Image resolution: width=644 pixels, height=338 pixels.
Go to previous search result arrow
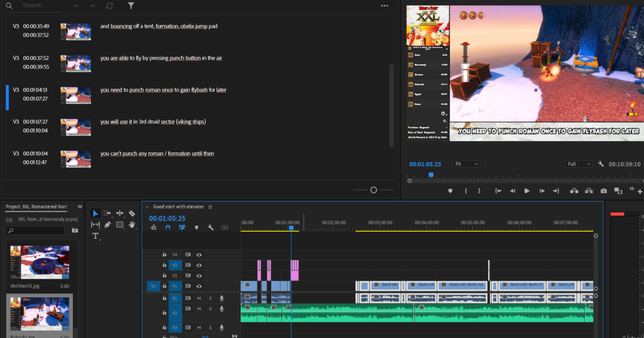tap(76, 6)
